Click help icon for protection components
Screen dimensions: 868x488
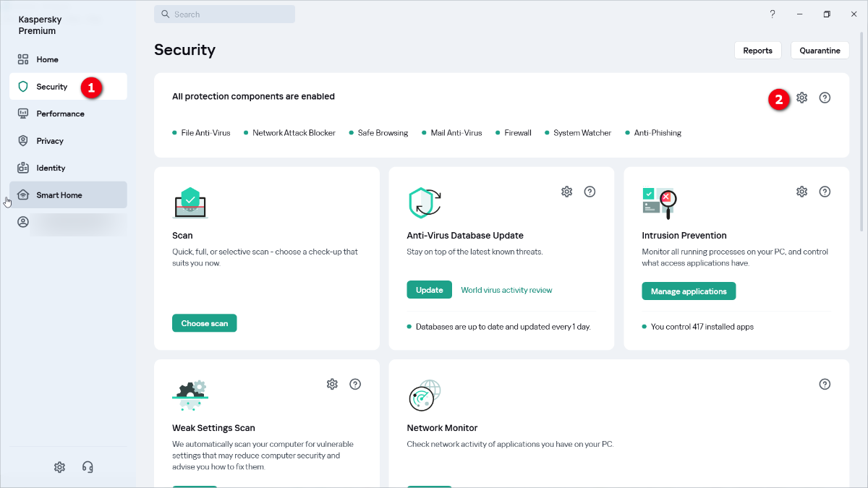825,98
